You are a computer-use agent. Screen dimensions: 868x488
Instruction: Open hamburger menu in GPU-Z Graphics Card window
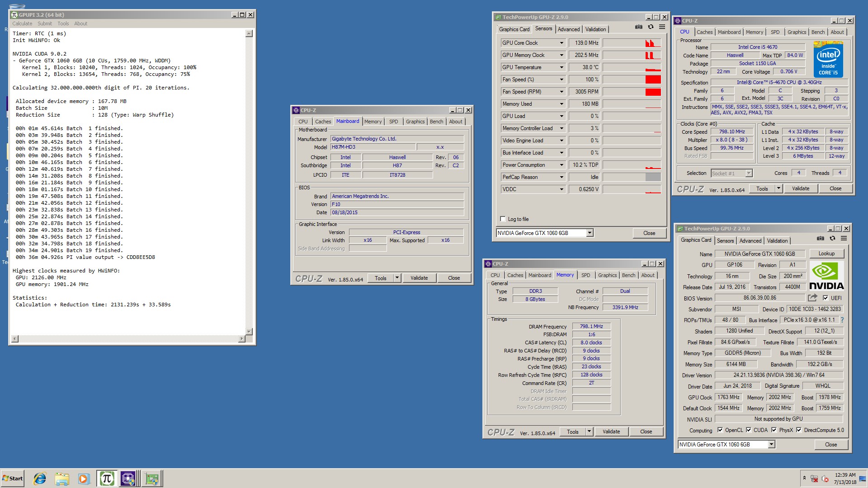point(844,239)
